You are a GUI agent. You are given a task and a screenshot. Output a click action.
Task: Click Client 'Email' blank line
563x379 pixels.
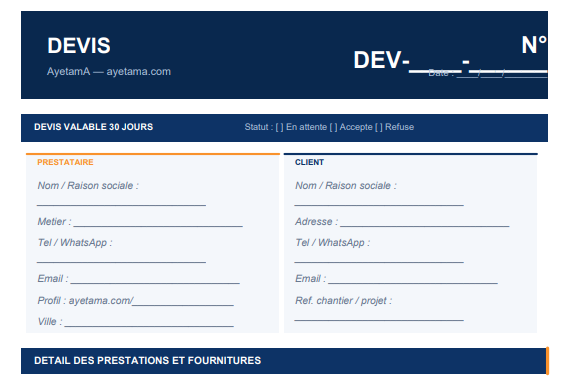tap(413, 283)
